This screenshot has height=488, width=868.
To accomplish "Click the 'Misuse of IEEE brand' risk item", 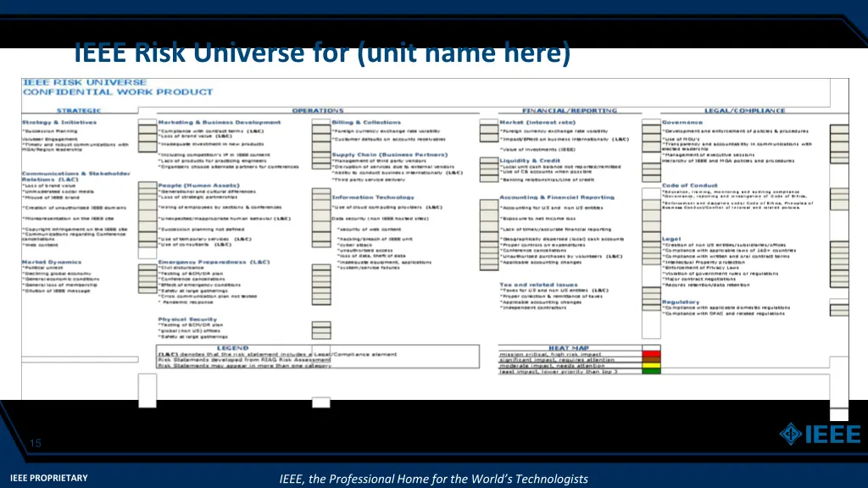I will pos(51,197).
